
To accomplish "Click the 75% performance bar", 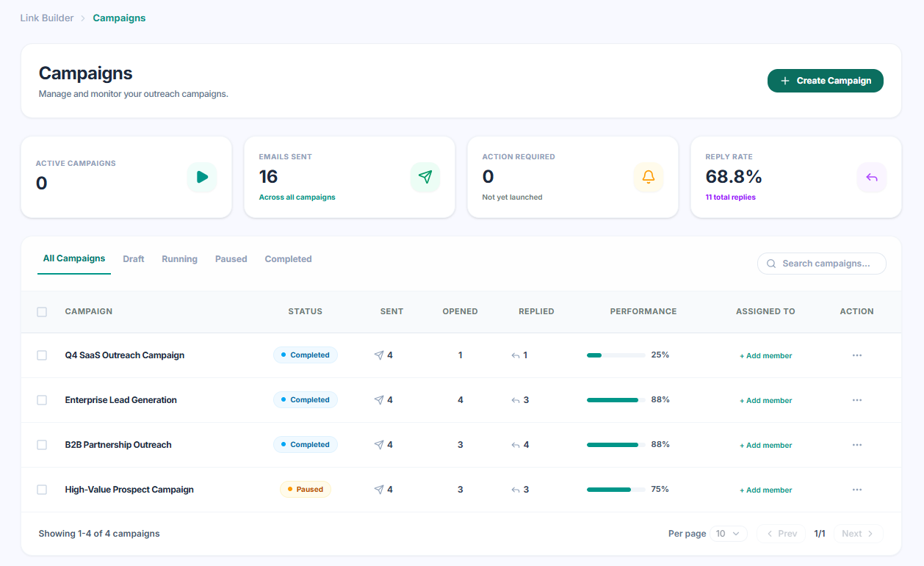I will coord(616,490).
